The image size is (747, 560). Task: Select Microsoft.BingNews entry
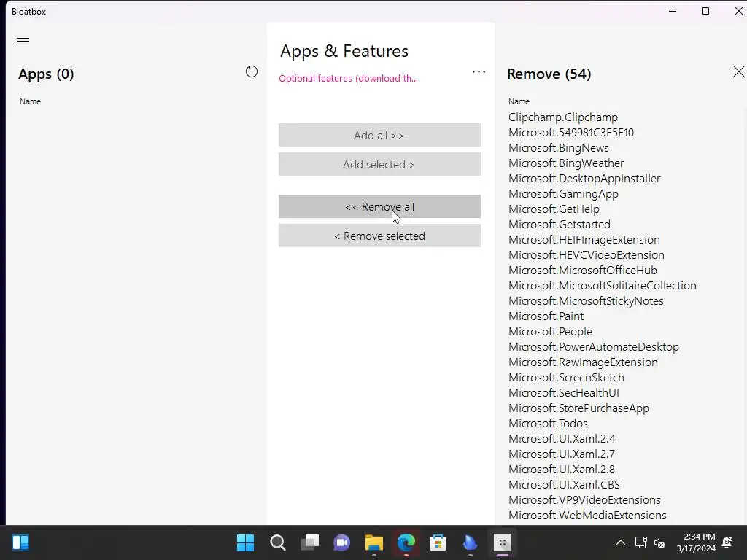pyautogui.click(x=558, y=147)
